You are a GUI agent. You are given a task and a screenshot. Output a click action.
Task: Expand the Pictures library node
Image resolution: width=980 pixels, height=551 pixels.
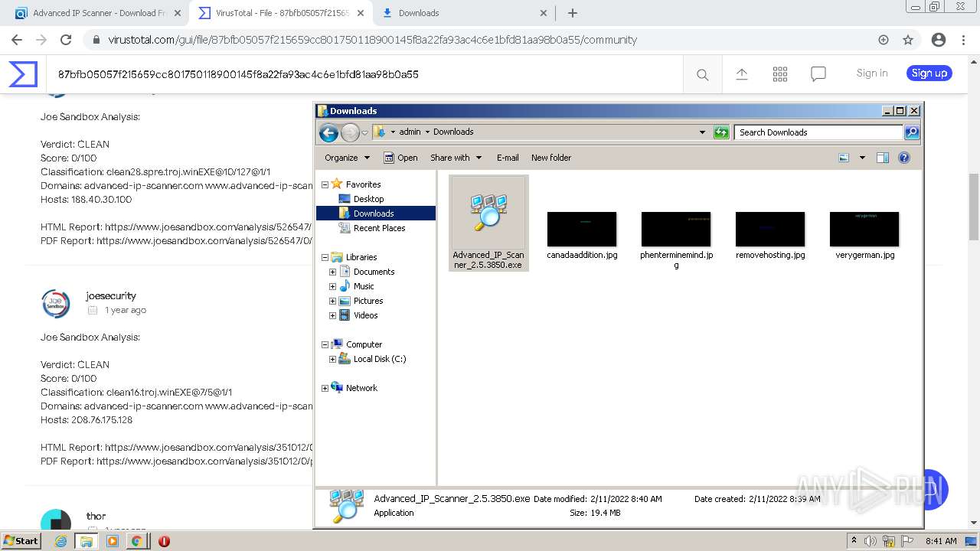332,301
